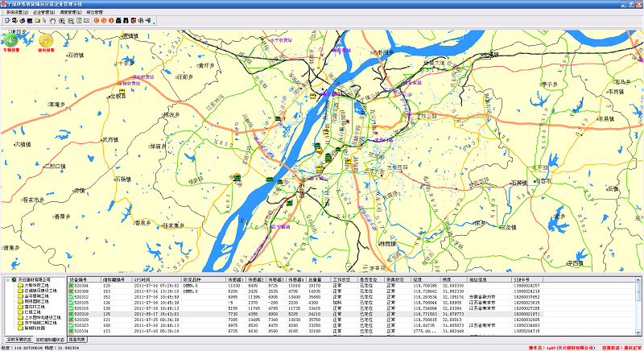
Task: Sort by the GPS时间 column header
Action: tap(157, 279)
